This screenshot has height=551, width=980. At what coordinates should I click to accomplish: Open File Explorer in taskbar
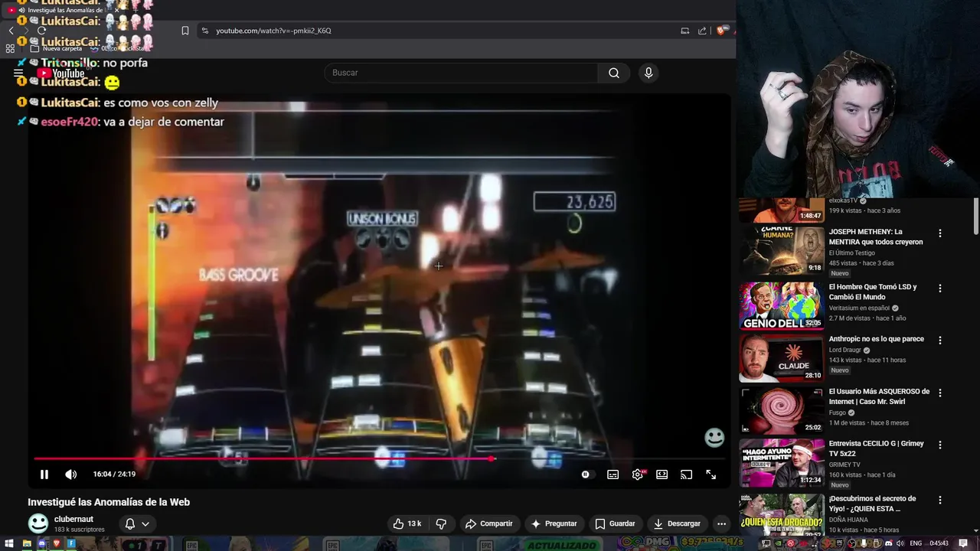coord(27,544)
